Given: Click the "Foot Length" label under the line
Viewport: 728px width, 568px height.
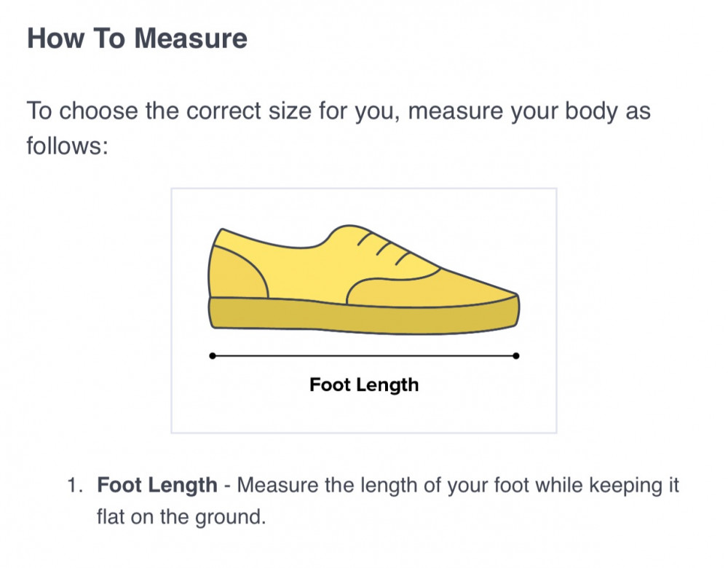Looking at the screenshot, I should pyautogui.click(x=364, y=384).
